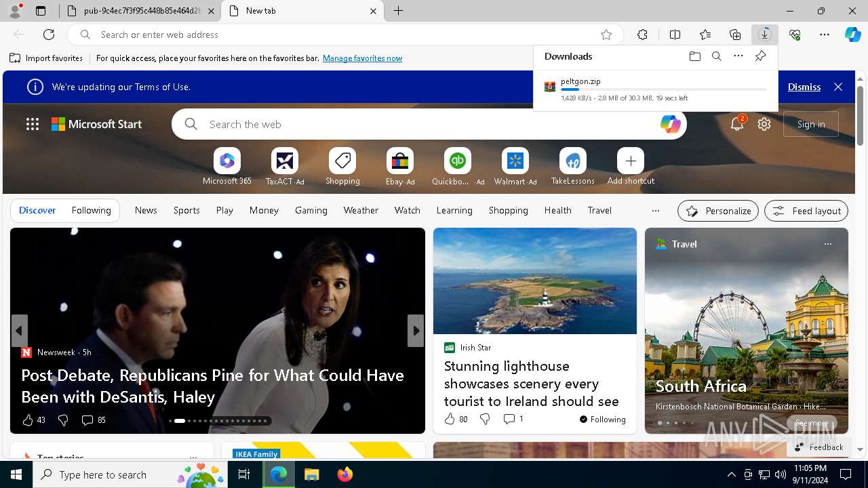Open page settings gear icon
The width and height of the screenshot is (868, 488).
tap(764, 124)
